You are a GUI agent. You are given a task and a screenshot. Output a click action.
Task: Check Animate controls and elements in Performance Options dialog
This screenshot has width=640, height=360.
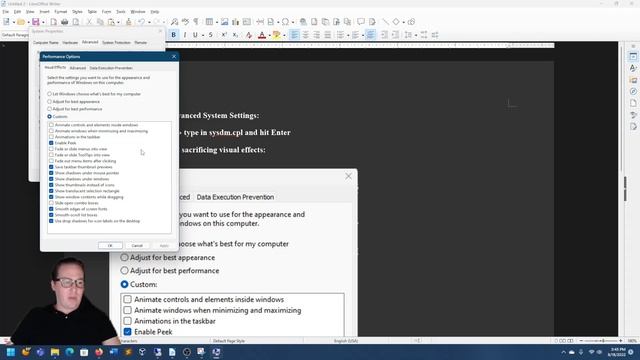click(51, 125)
